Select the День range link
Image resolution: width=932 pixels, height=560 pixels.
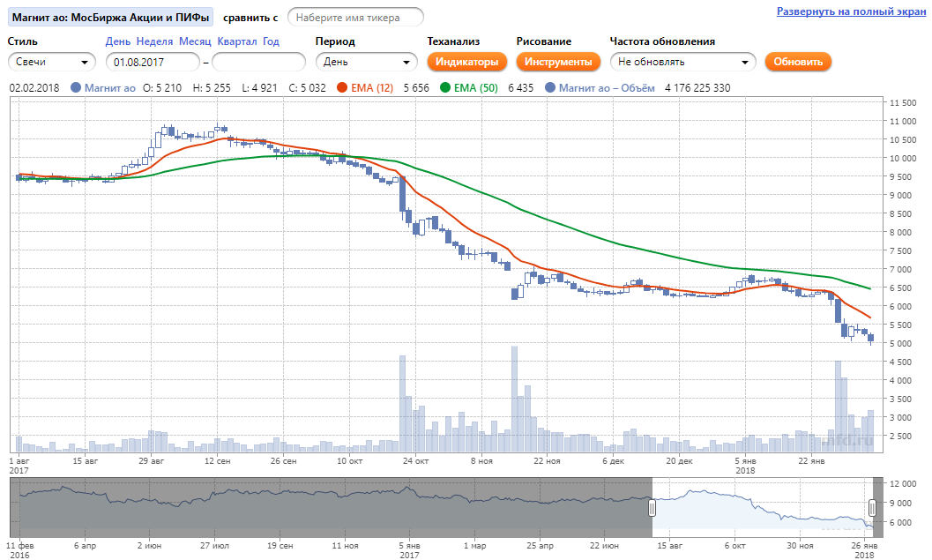pos(117,41)
